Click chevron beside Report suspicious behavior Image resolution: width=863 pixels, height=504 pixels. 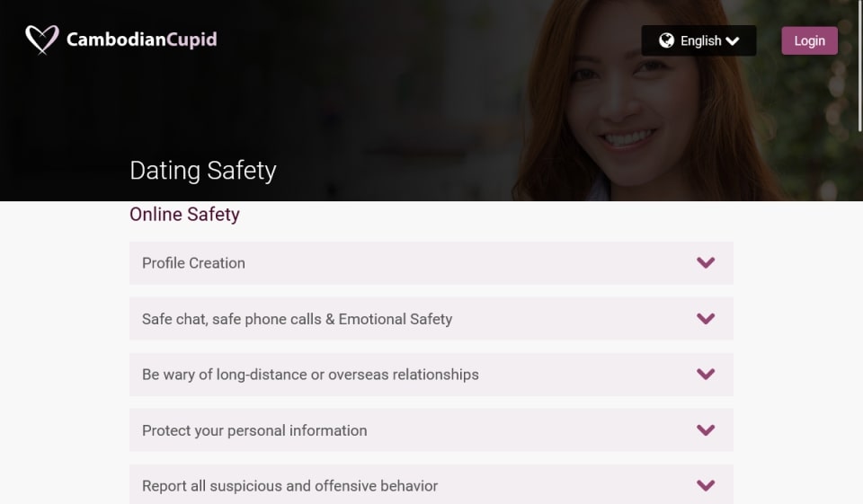(x=706, y=485)
